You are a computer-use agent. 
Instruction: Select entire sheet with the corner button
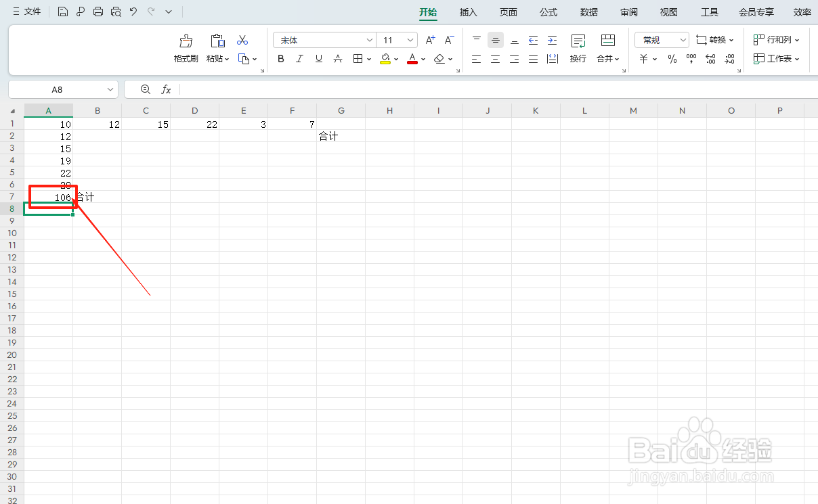coord(12,111)
